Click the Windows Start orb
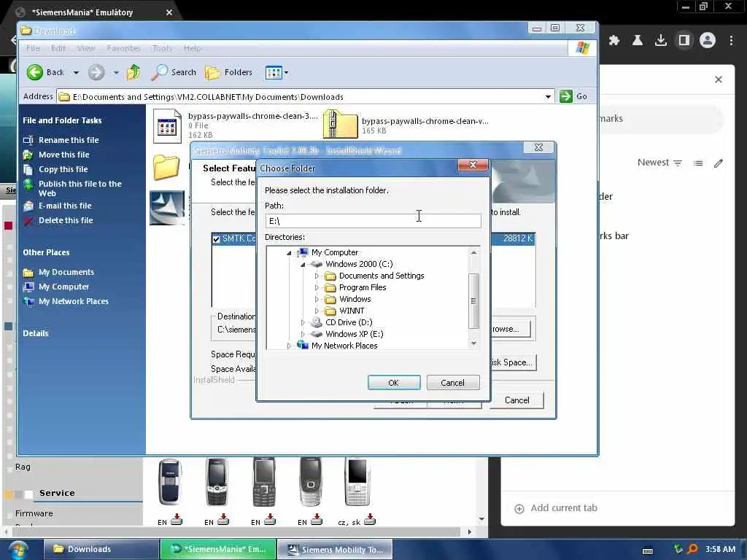Image resolution: width=747 pixels, height=560 pixels. tap(18, 550)
